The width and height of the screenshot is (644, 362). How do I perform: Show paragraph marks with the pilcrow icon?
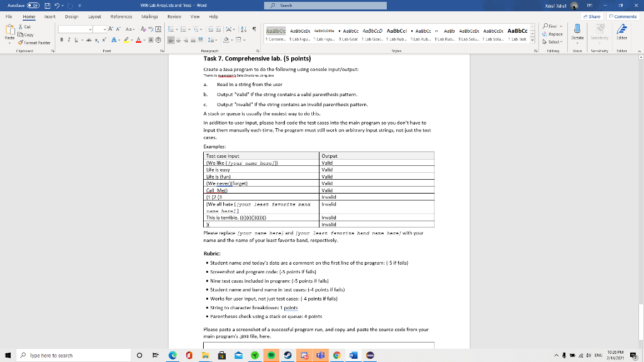[254, 29]
